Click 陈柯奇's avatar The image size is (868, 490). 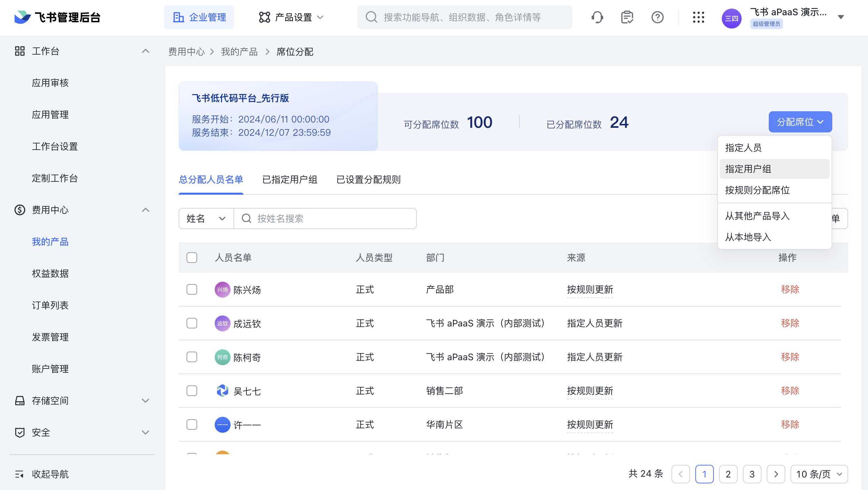tap(222, 357)
